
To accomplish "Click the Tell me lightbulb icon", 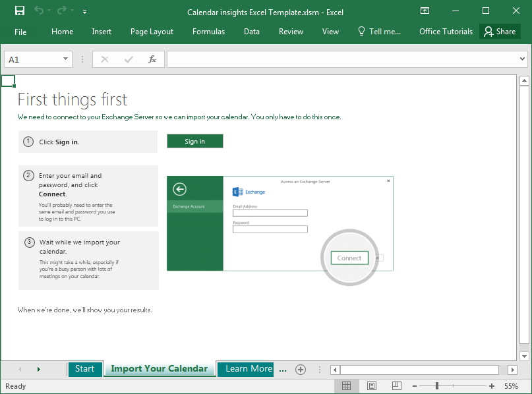I will (x=362, y=31).
